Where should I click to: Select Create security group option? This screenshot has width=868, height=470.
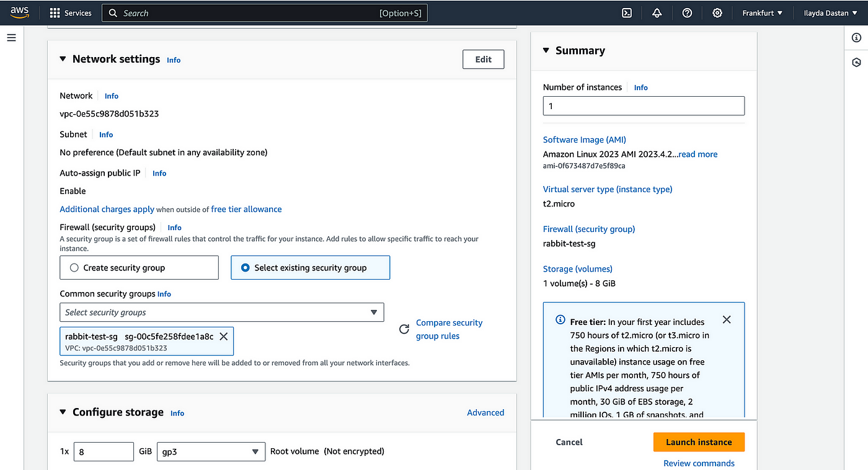tap(139, 268)
